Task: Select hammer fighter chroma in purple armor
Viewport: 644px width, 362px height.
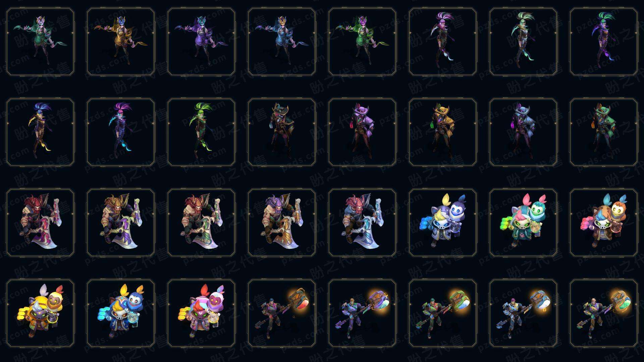Action: point(362,313)
